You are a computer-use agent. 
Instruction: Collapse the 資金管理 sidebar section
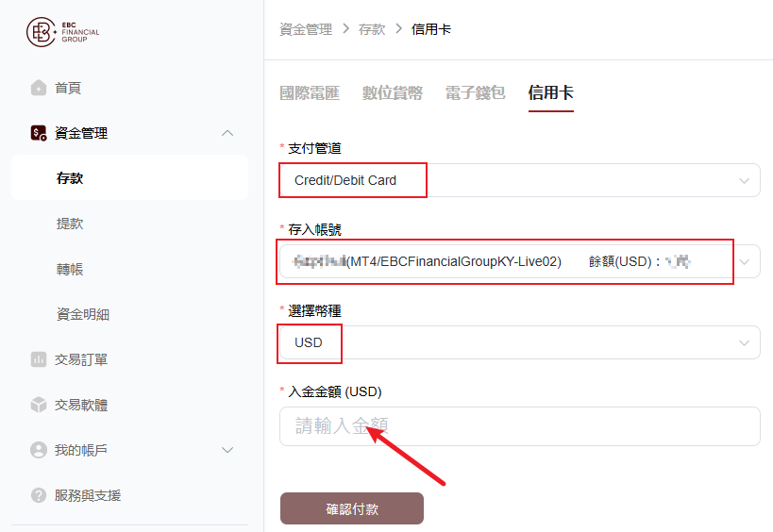pyautogui.click(x=227, y=133)
